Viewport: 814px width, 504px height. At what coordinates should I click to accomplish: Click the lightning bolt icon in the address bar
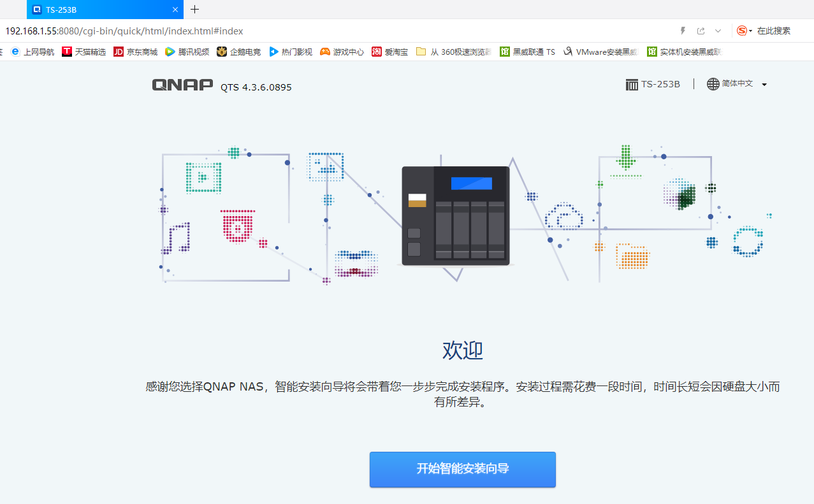[682, 31]
